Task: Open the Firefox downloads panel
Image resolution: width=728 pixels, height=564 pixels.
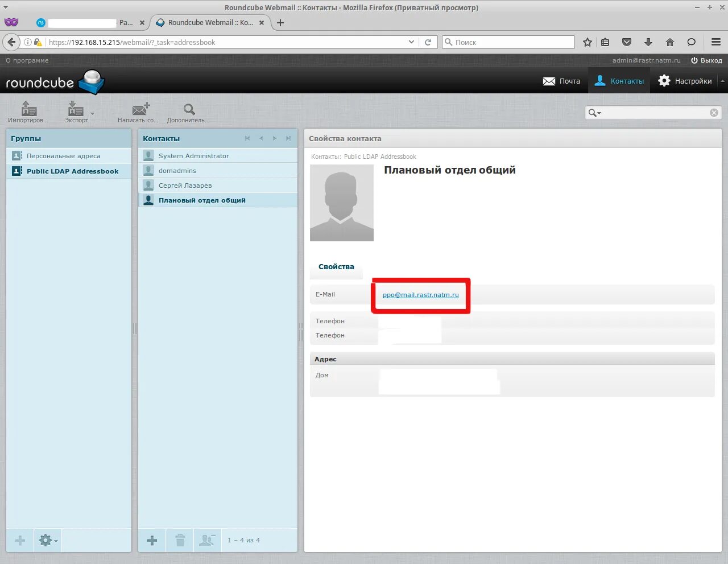Action: click(x=648, y=42)
